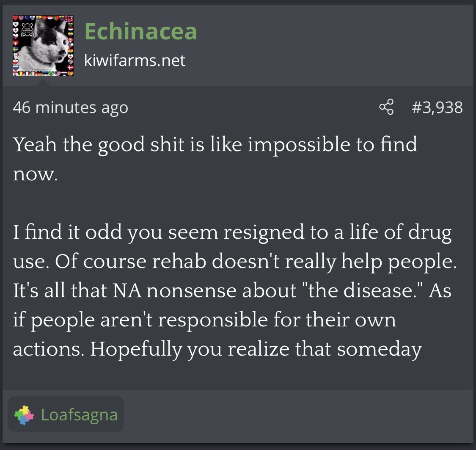The width and height of the screenshot is (476, 450).
Task: Click the line starting "I find it odd"
Action: 232,233
